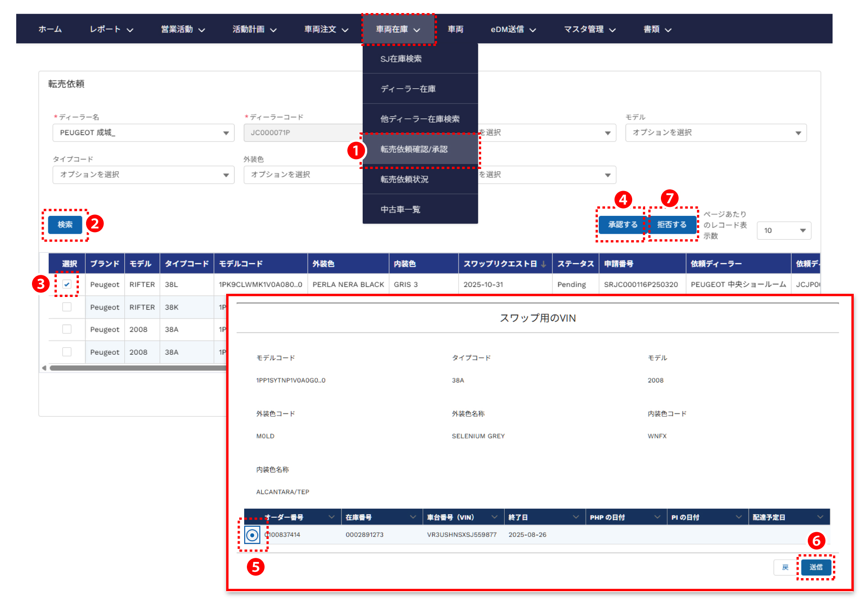The image size is (865, 616).
Task: Open the ディーラー名 dropdown
Action: 143,133
